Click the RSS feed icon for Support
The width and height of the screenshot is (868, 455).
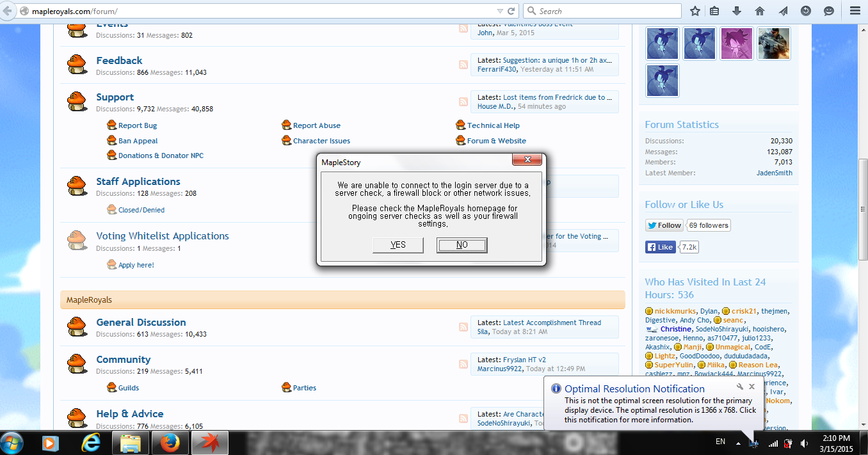coord(463,101)
